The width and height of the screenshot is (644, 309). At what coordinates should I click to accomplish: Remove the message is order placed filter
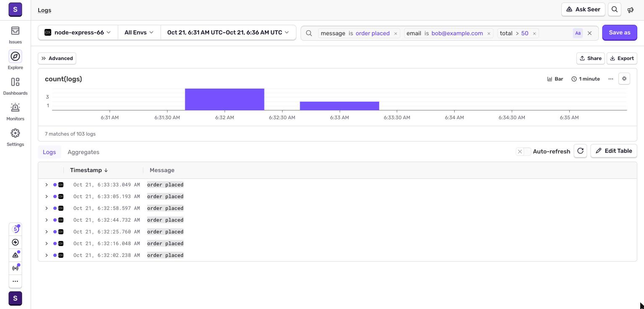[395, 34]
